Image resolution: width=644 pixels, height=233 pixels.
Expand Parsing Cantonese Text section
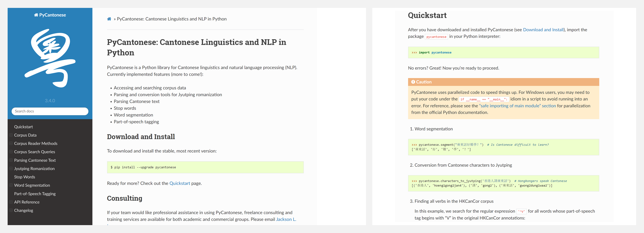click(x=11, y=160)
